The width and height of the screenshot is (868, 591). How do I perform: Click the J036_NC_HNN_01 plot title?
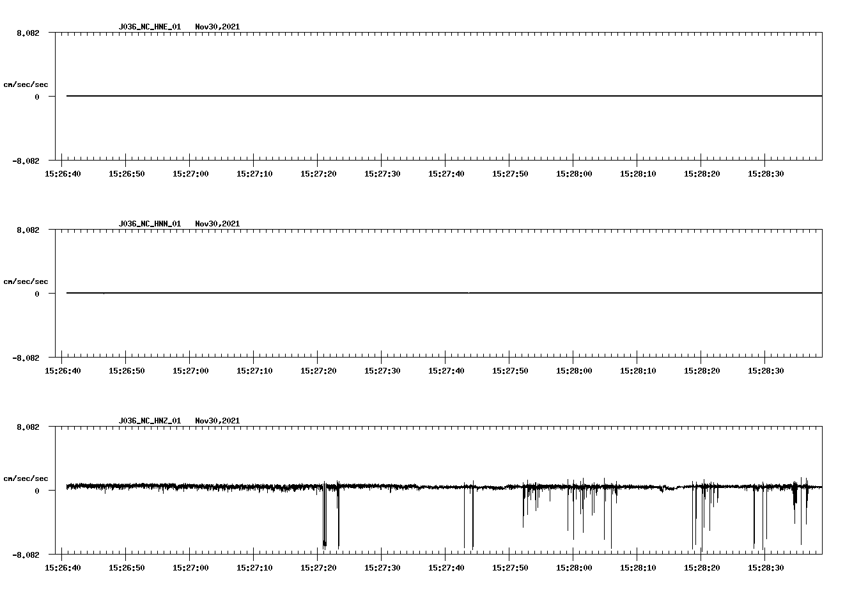(150, 224)
